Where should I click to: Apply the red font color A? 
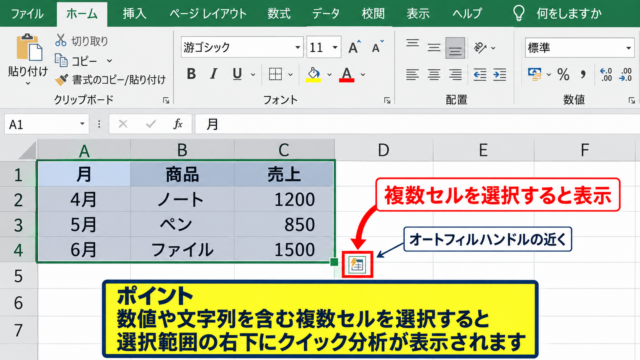coord(347,75)
